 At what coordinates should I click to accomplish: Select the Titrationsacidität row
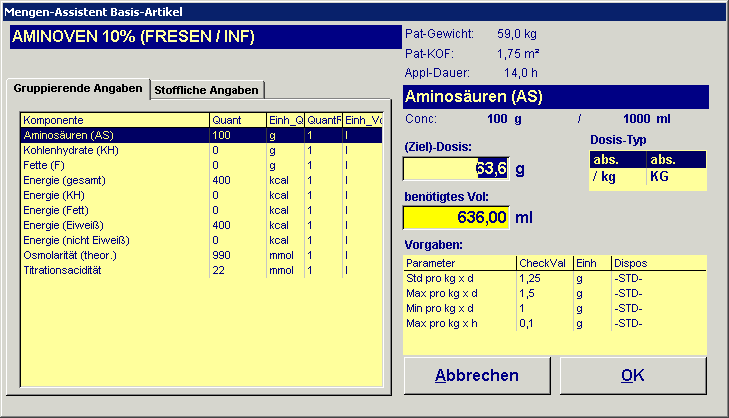pos(202,270)
